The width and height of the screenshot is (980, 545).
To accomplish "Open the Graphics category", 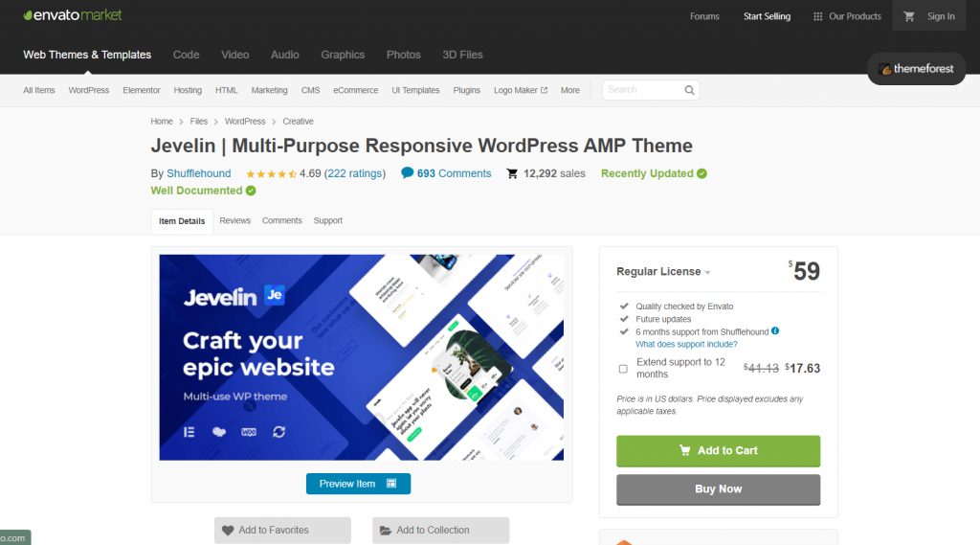I will click(x=343, y=55).
